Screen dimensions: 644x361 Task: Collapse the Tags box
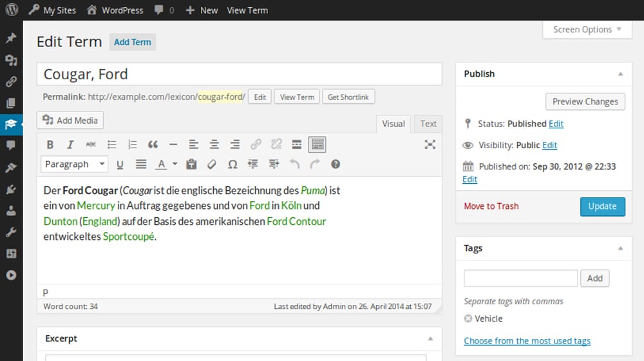coord(621,248)
